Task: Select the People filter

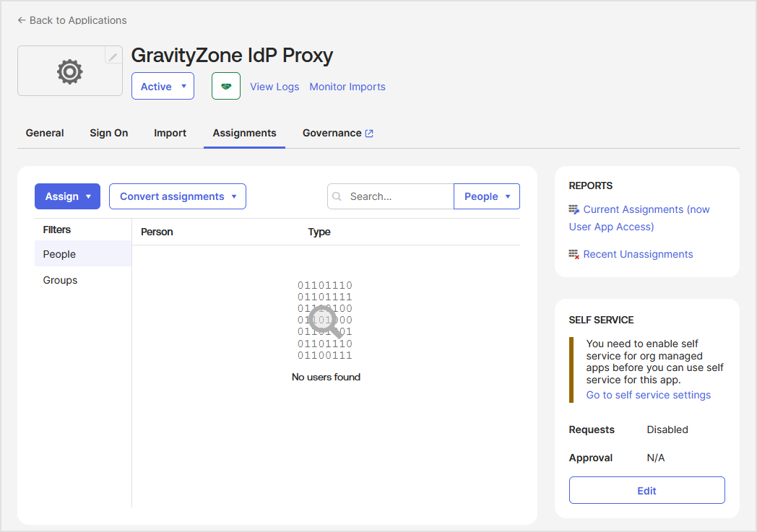Action: pos(83,253)
